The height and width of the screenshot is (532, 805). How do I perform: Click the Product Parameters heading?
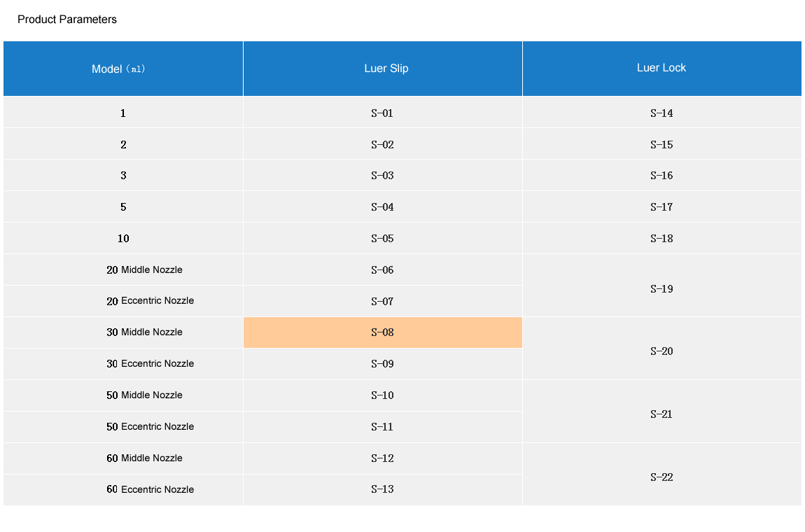(67, 20)
